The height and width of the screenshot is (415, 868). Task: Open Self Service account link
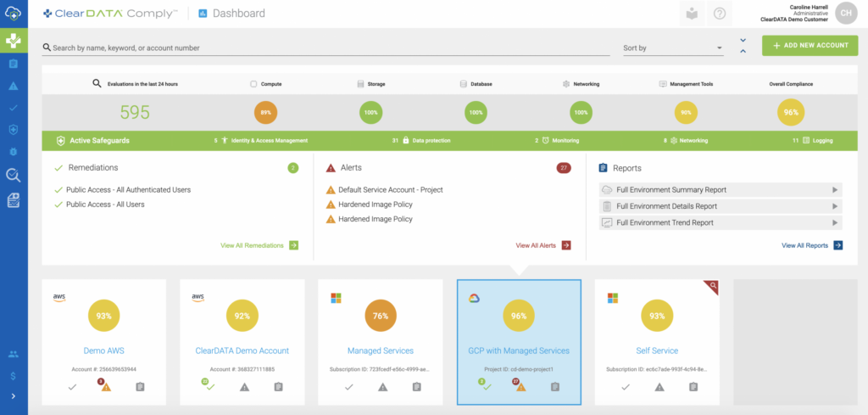click(657, 351)
